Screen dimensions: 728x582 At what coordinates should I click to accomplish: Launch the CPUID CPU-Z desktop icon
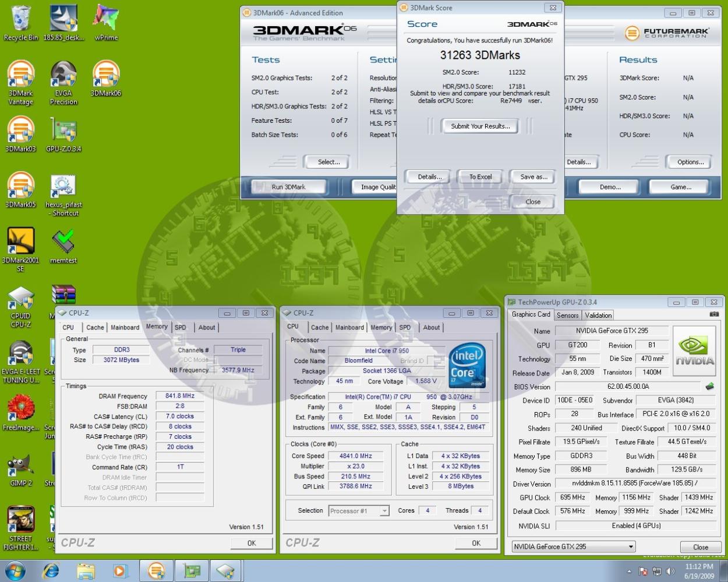pos(21,307)
